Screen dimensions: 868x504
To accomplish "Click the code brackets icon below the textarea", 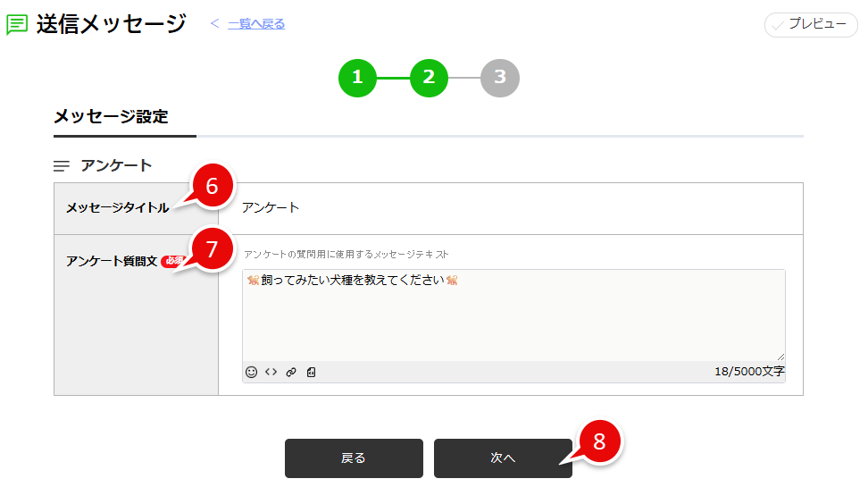I will 271,372.
